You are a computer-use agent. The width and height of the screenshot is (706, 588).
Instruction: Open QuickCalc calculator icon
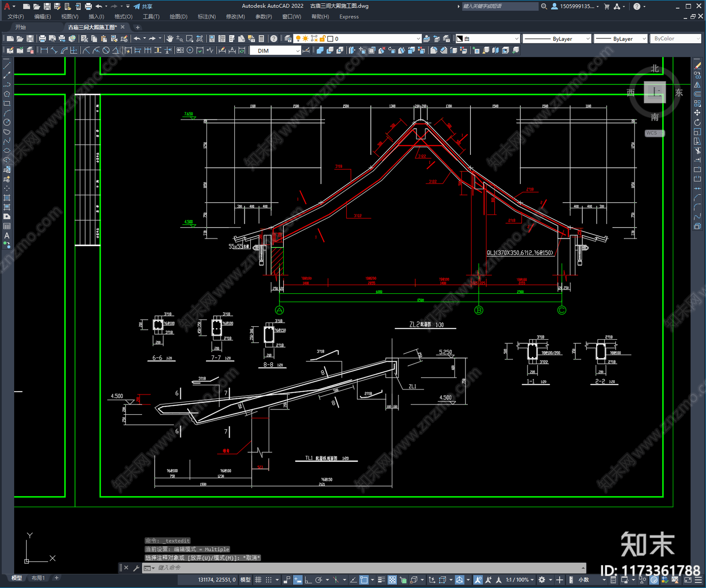click(261, 39)
